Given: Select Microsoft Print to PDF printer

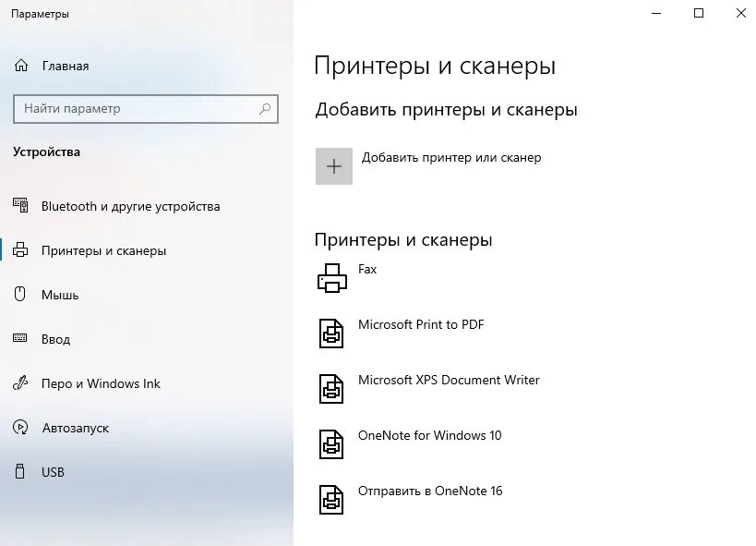Looking at the screenshot, I should (421, 324).
